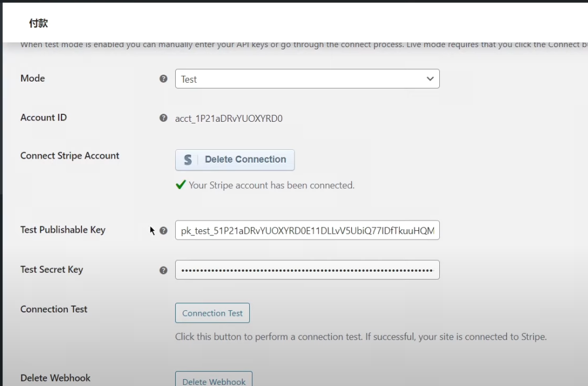Click the Connect Stripe Account label
The width and height of the screenshot is (588, 386).
coord(69,156)
